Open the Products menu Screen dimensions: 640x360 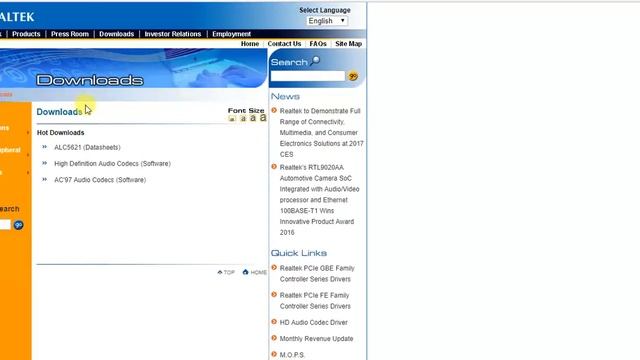(x=26, y=34)
